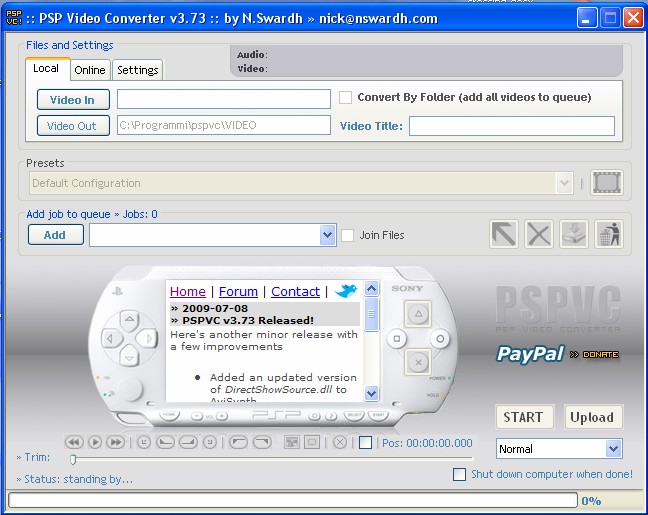This screenshot has width=648, height=515.
Task: Click the Video Out path field
Action: pyautogui.click(x=224, y=125)
